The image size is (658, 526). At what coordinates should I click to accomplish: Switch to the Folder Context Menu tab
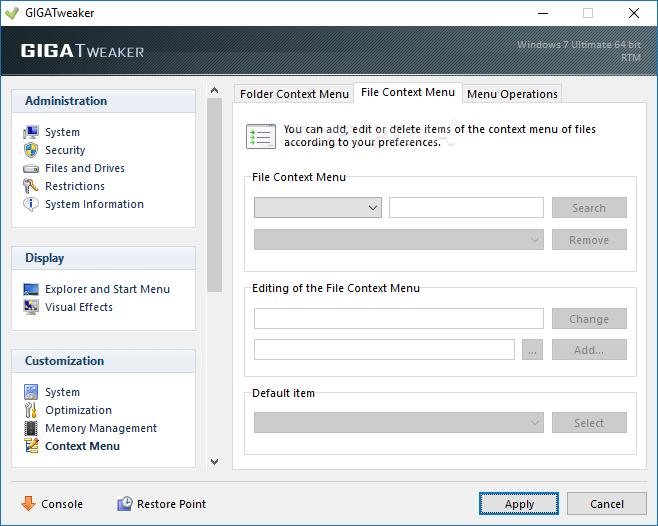[x=294, y=94]
